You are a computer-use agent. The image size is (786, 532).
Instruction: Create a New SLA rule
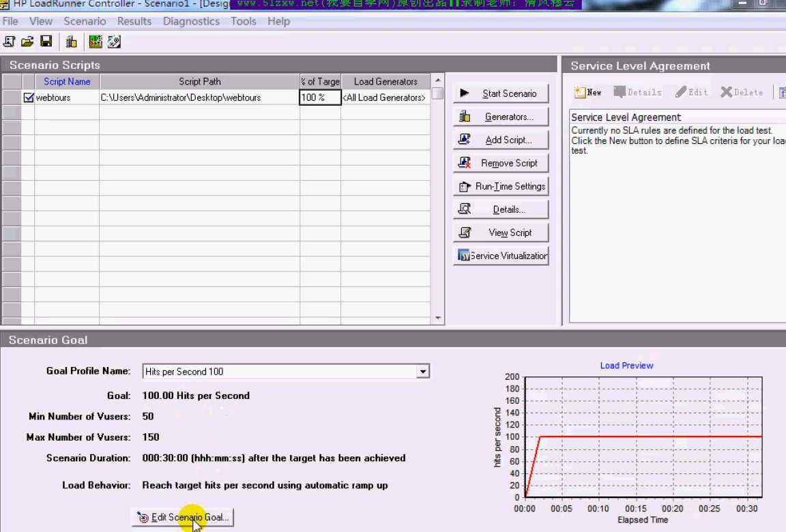[587, 92]
